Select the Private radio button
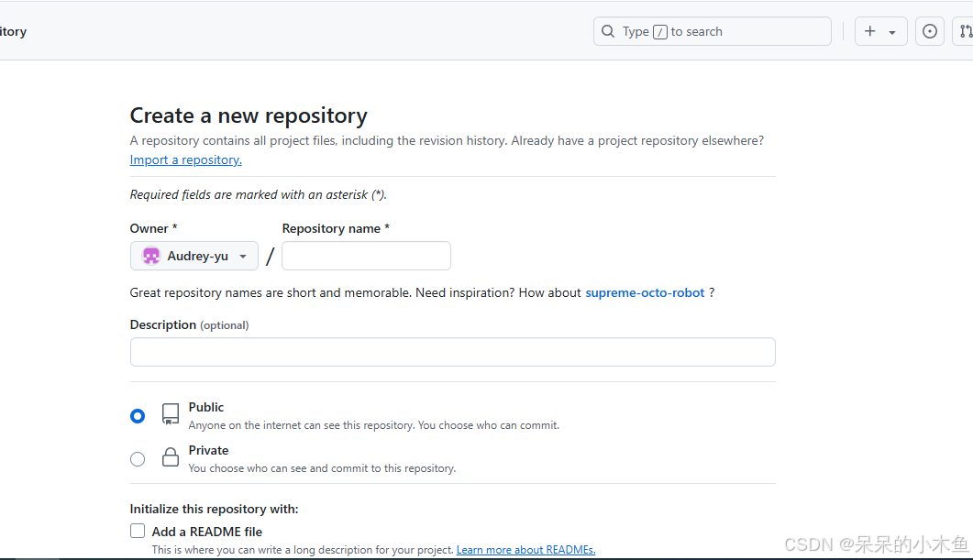The image size is (973, 560). click(138, 459)
